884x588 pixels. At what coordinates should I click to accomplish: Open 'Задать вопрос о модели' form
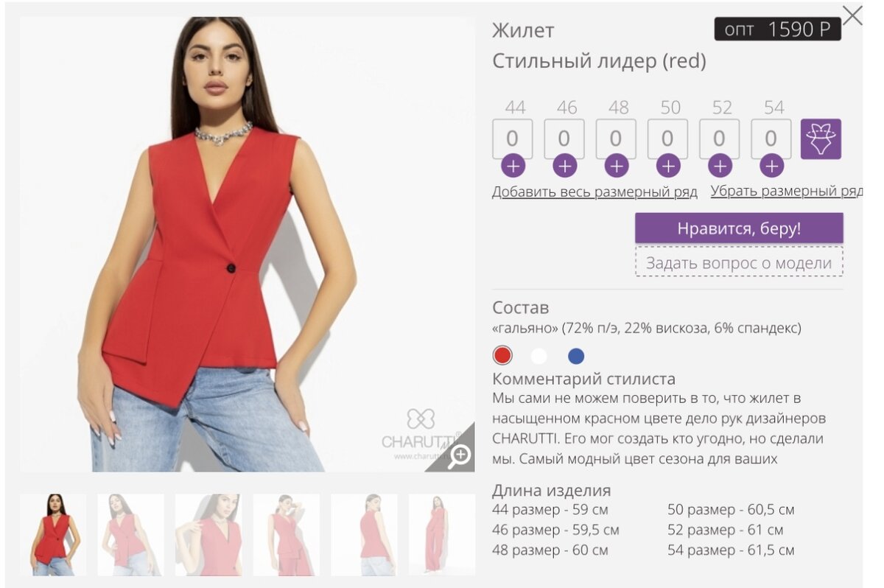(739, 262)
